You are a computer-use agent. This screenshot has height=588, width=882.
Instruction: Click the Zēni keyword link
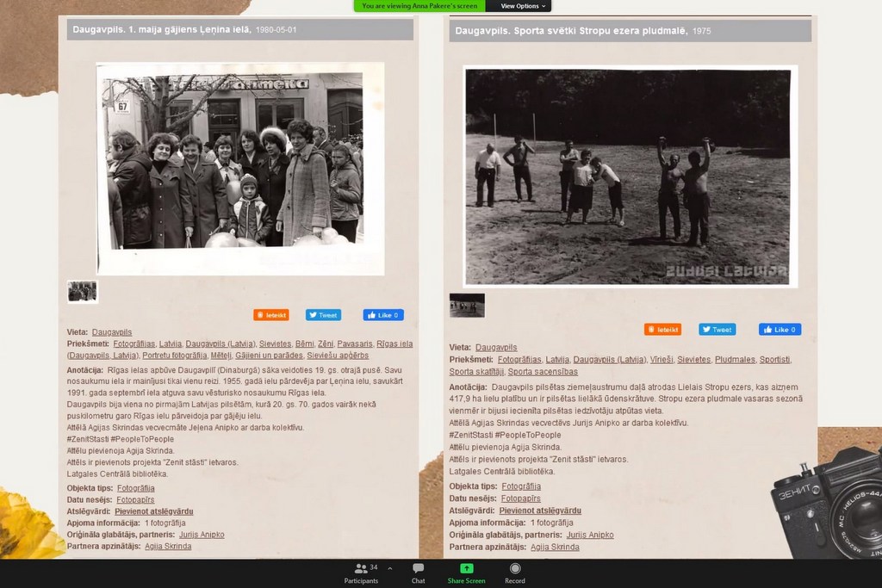coord(325,344)
